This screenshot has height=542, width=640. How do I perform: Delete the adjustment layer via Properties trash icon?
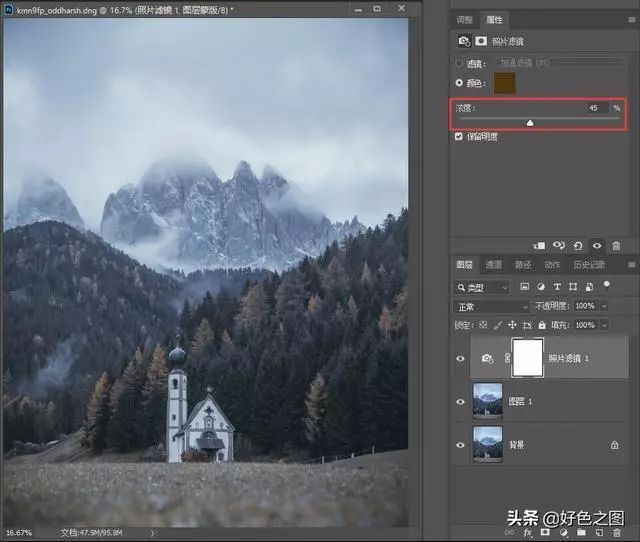616,245
